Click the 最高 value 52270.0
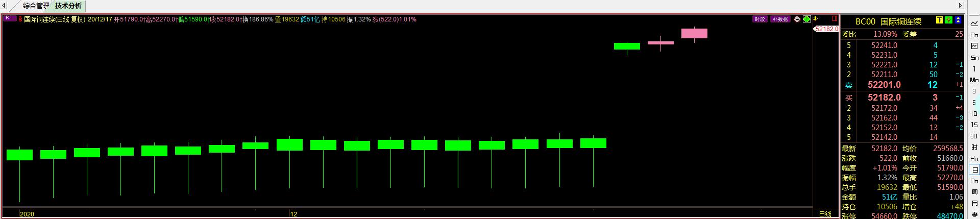980x219 pixels. click(x=950, y=178)
